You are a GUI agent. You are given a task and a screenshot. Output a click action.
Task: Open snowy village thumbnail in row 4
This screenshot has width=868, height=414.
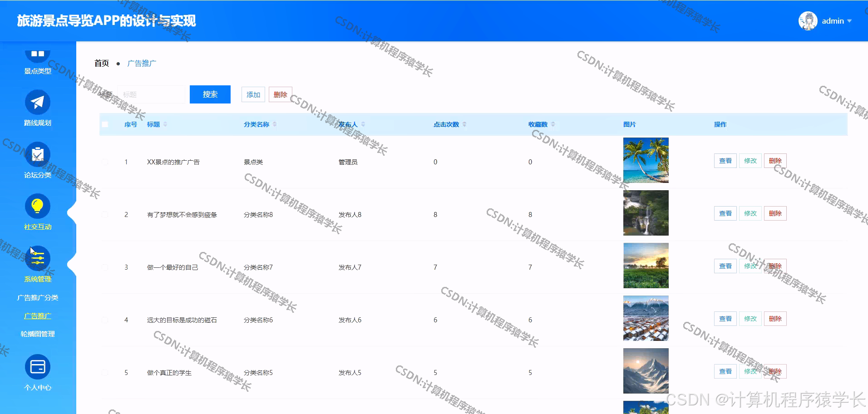[x=646, y=318]
